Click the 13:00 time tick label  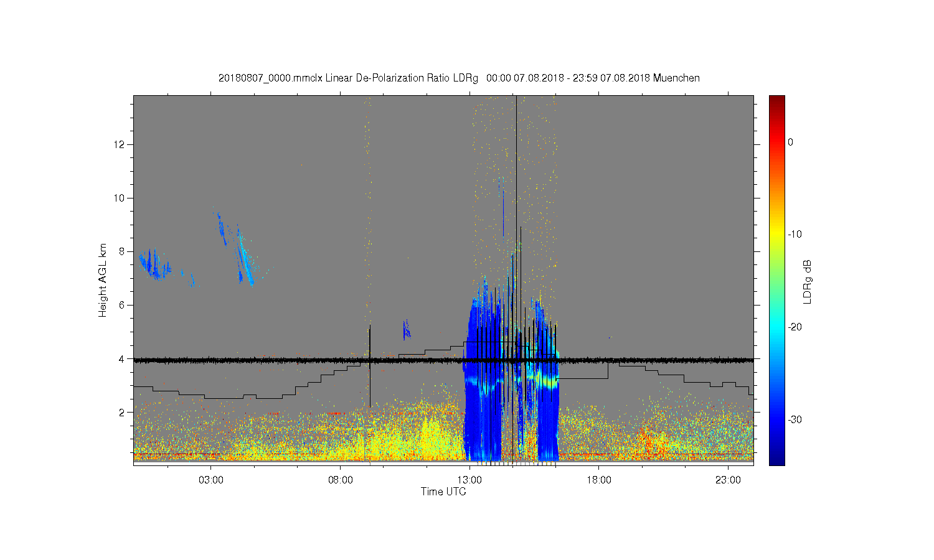pos(469,480)
